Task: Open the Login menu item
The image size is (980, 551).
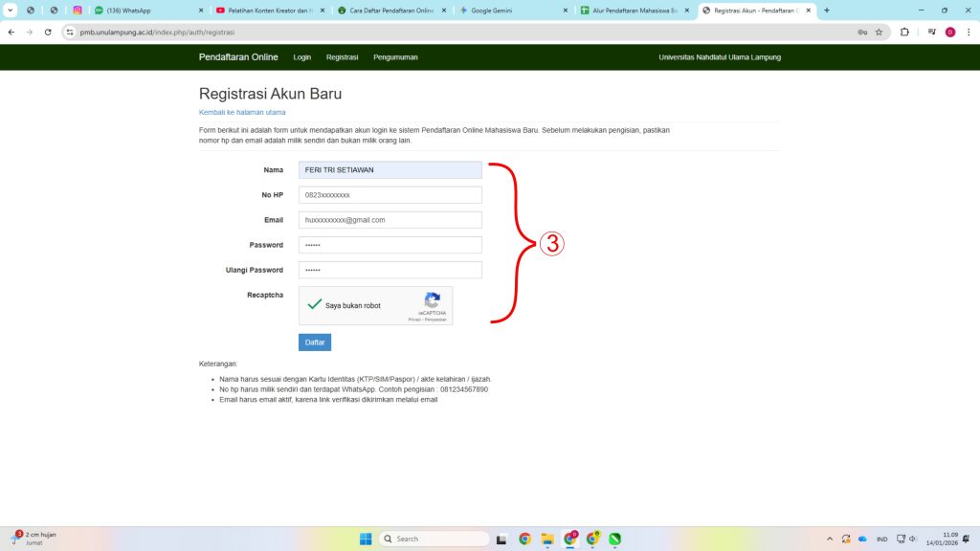Action: click(302, 57)
